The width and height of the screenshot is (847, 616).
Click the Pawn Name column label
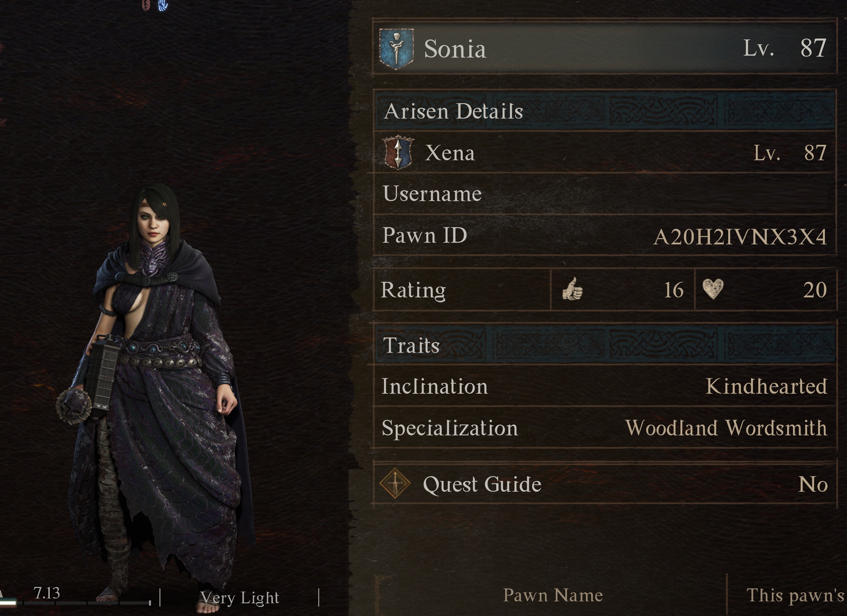(x=553, y=595)
